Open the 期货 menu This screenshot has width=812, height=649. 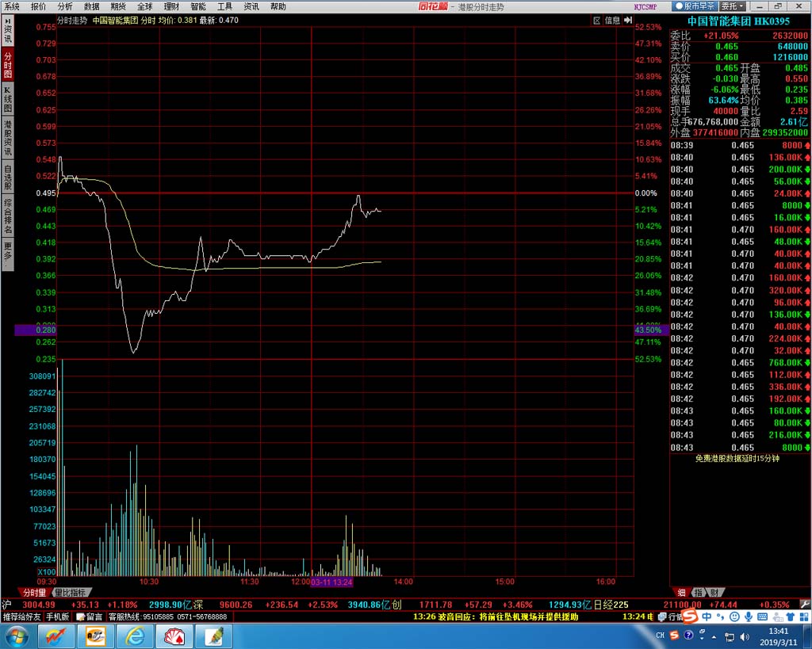[118, 6]
